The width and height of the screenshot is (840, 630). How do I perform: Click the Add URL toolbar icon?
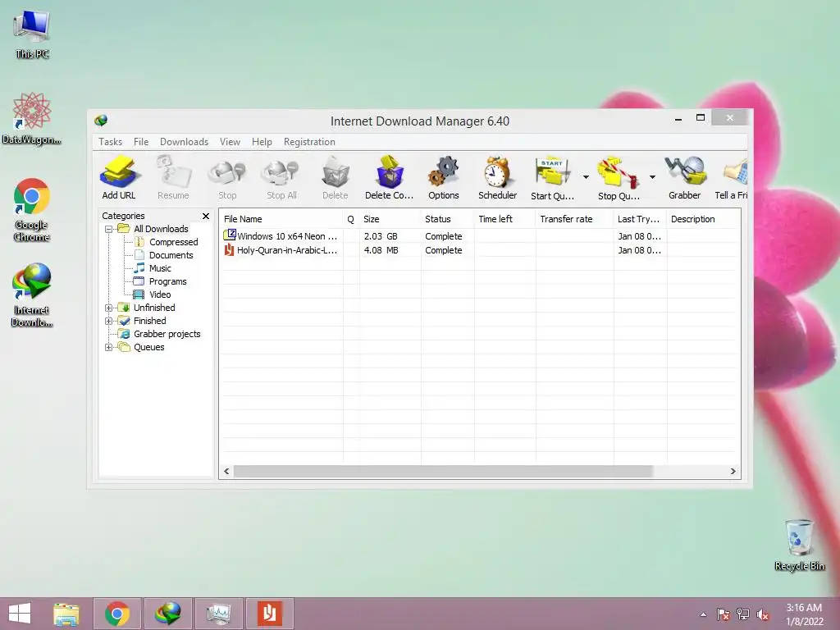pos(119,178)
